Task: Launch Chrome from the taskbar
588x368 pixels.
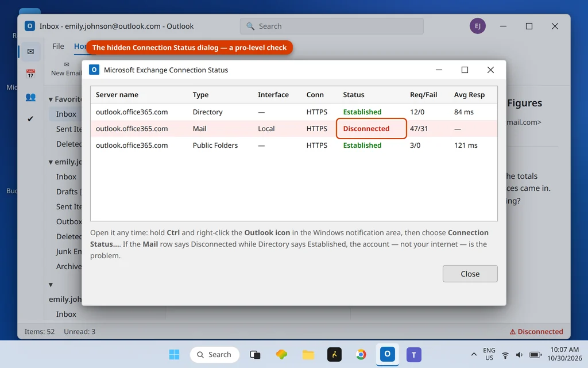Action: tap(361, 354)
